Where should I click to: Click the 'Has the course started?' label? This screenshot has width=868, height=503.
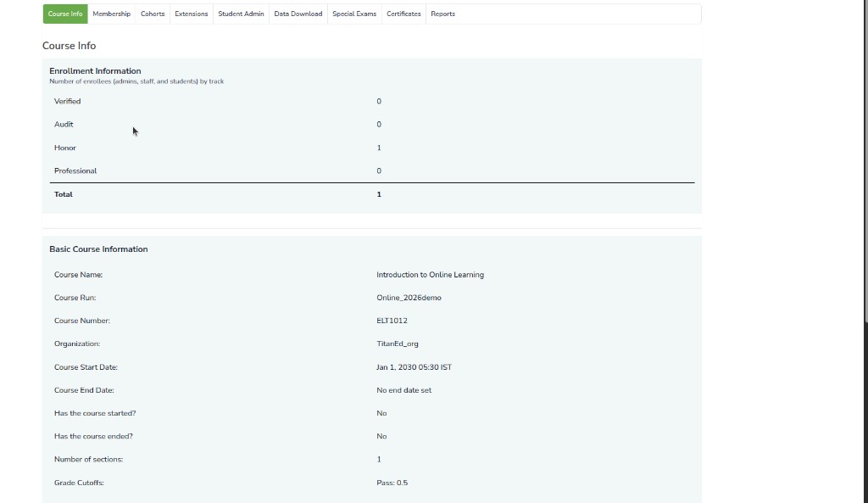pyautogui.click(x=95, y=413)
